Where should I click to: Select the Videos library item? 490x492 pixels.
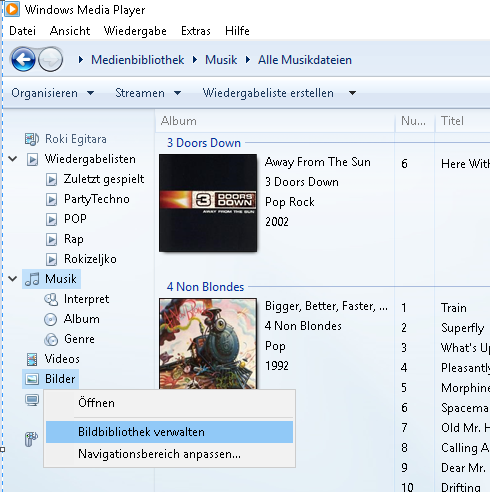[x=62, y=359]
